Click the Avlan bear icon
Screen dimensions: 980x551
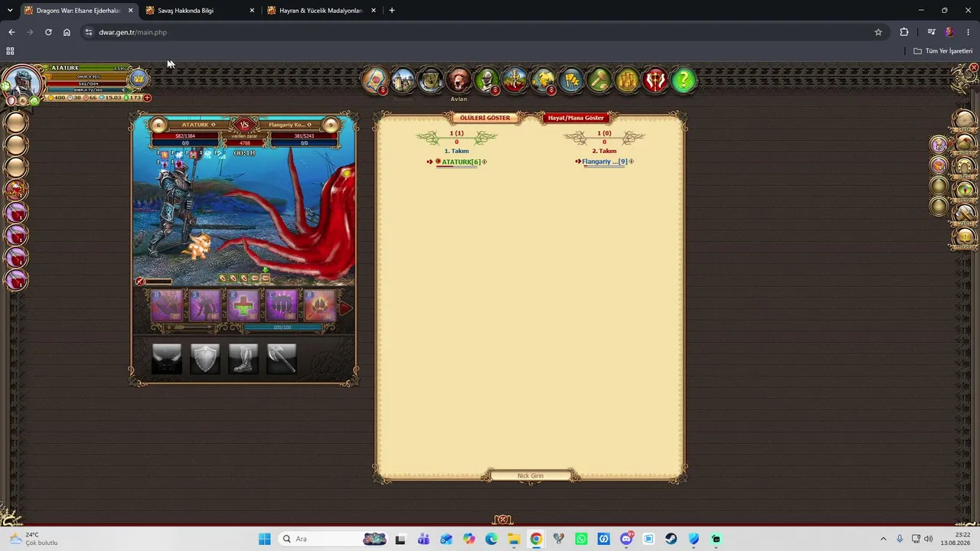point(459,80)
